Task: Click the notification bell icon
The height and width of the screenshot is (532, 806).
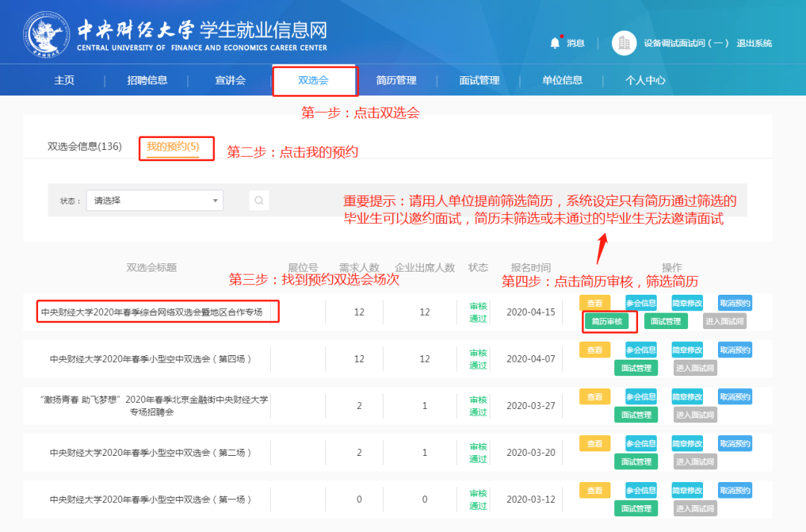Action: (554, 43)
